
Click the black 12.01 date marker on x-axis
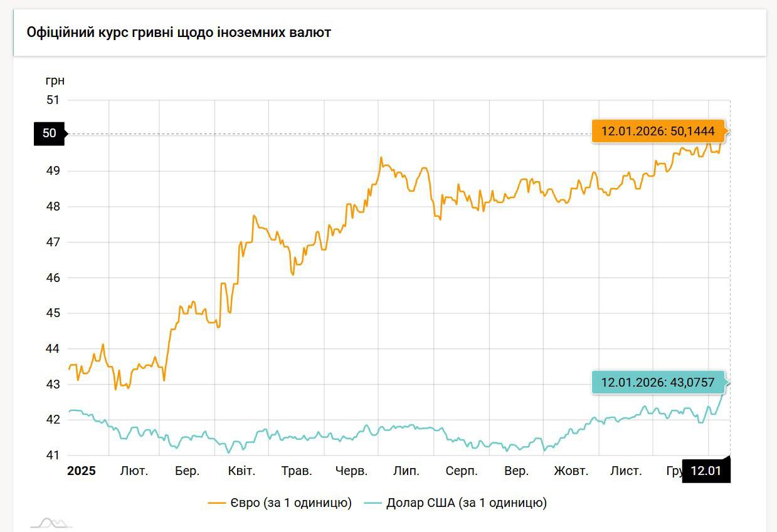[706, 471]
